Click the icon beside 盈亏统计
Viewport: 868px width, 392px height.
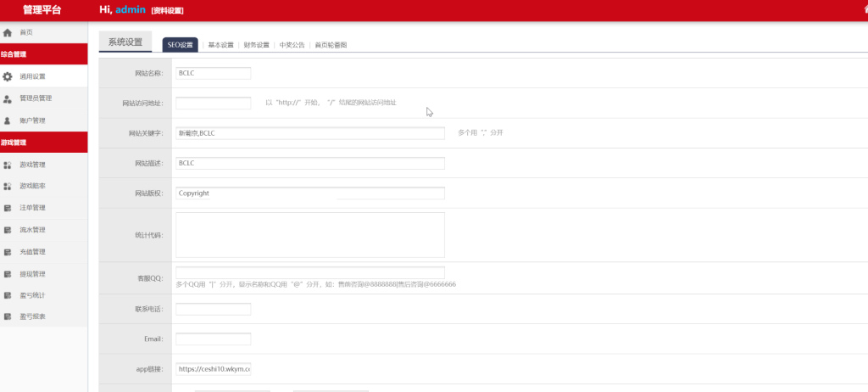click(8, 295)
